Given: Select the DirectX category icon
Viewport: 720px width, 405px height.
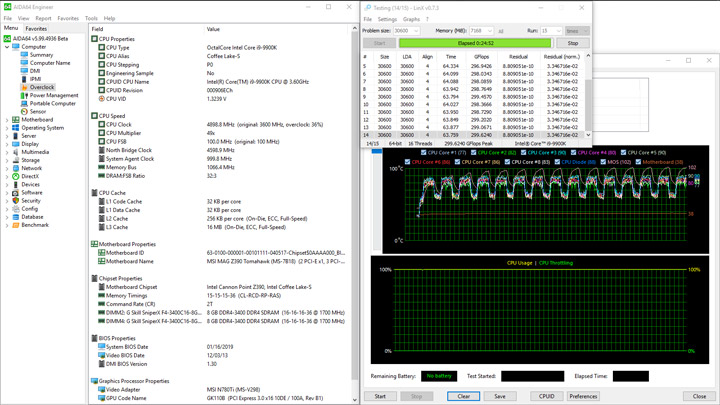Looking at the screenshot, I should point(16,176).
